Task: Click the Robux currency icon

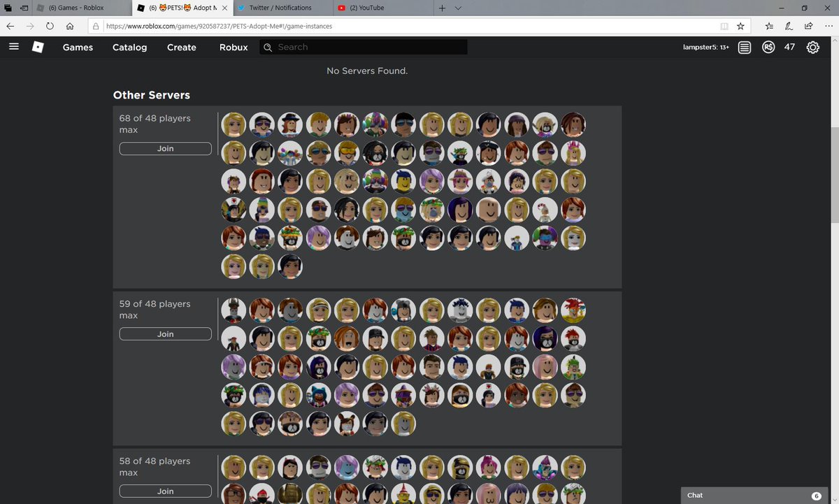Action: click(x=768, y=47)
